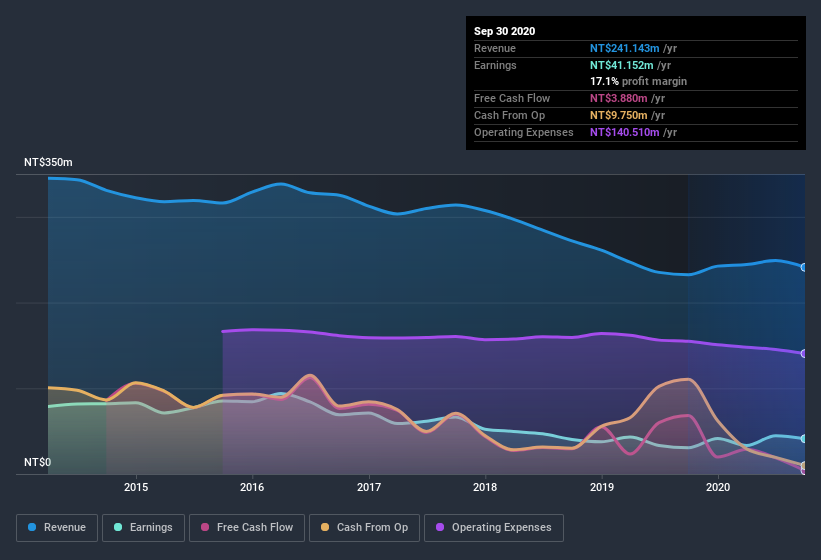Select the 2015 axis label
Image resolution: width=821 pixels, height=560 pixels.
click(136, 487)
